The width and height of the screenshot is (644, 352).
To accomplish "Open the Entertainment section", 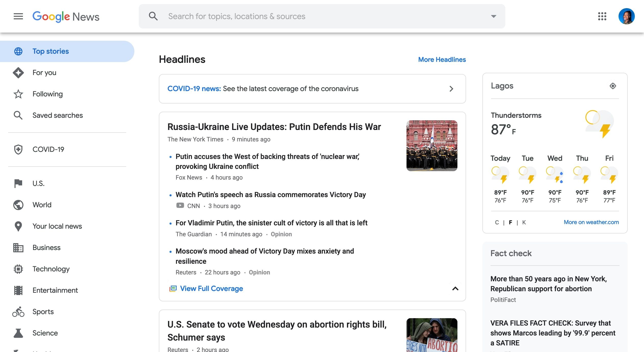I will (x=55, y=290).
